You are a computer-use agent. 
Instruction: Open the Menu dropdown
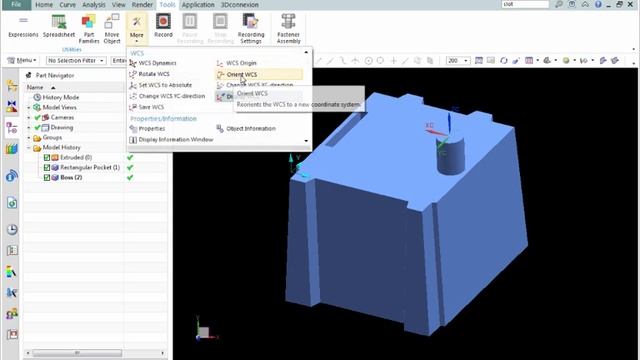22,60
